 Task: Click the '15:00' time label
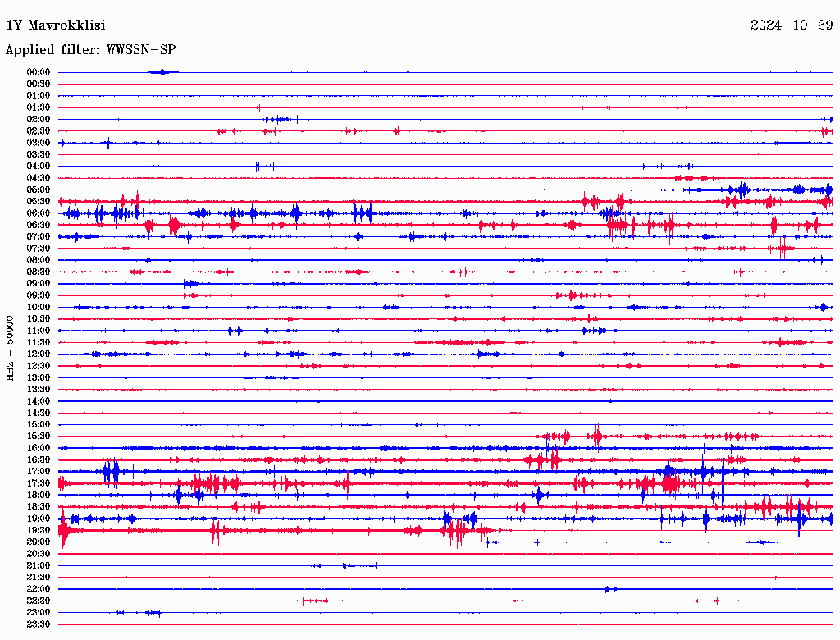(x=38, y=425)
